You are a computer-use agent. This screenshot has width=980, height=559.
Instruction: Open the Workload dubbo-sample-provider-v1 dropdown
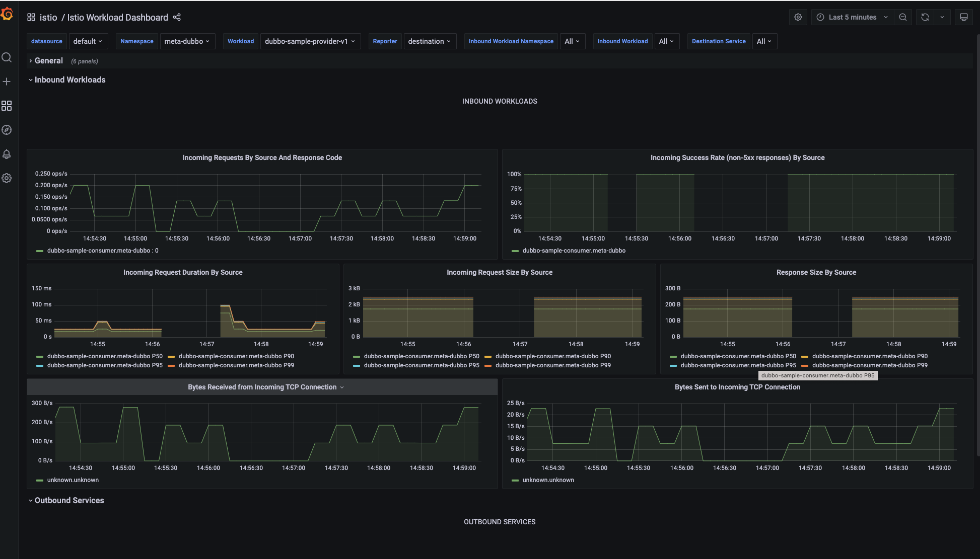310,41
